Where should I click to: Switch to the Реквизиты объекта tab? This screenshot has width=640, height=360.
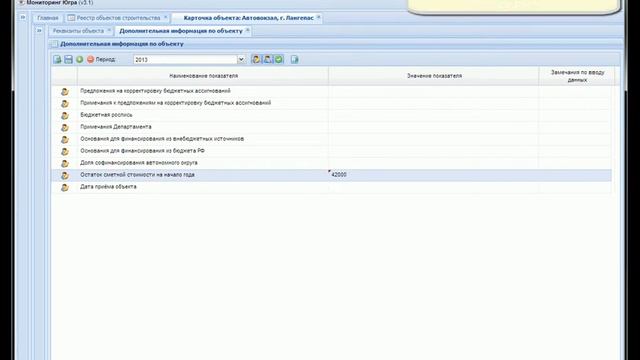click(78, 31)
